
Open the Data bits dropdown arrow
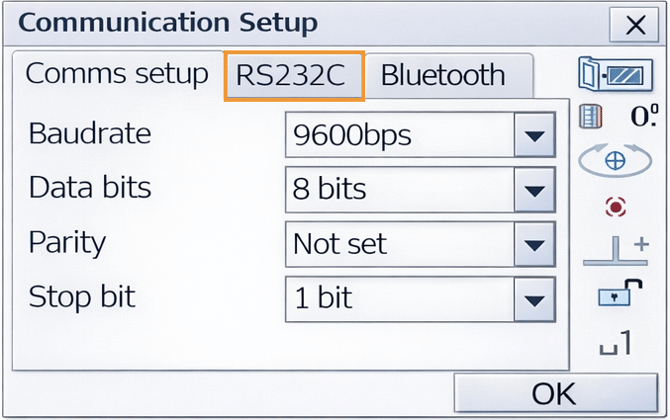click(x=535, y=189)
